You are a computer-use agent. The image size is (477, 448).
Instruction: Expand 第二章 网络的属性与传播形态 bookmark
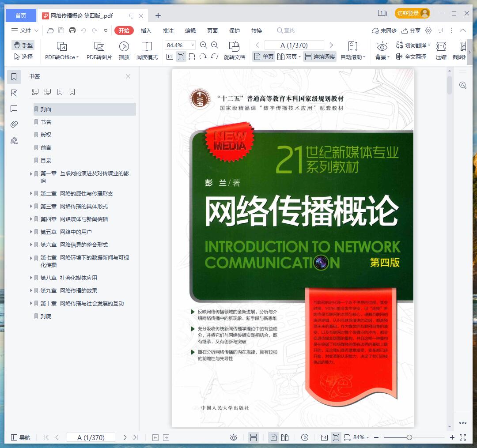[31, 193]
